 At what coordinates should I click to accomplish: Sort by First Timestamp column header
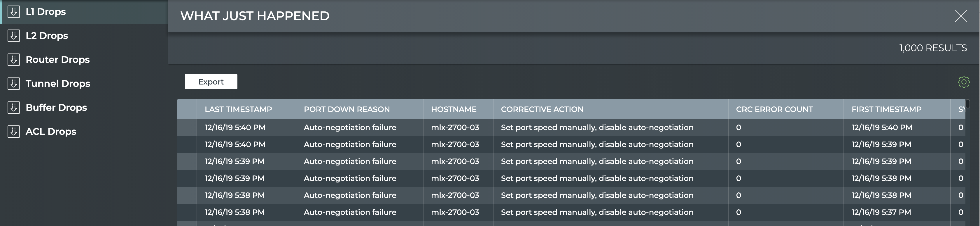886,109
